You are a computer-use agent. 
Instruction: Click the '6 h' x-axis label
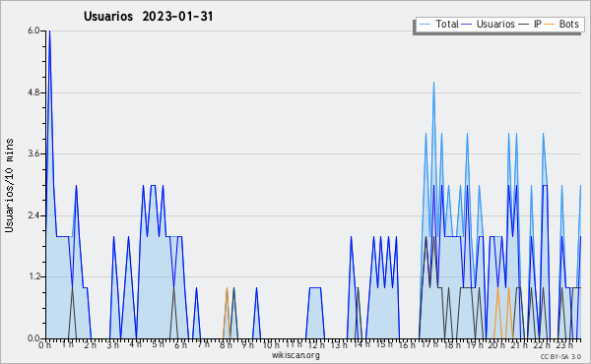pyautogui.click(x=180, y=344)
